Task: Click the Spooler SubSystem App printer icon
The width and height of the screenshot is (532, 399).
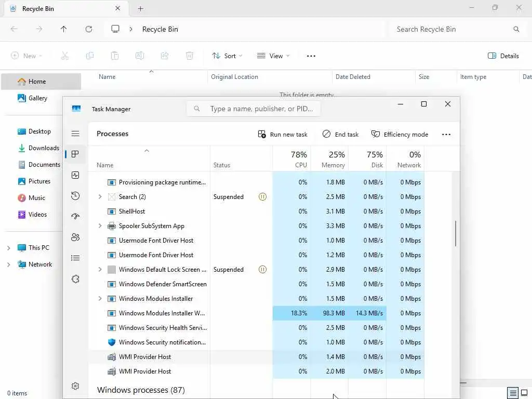Action: 112,226
